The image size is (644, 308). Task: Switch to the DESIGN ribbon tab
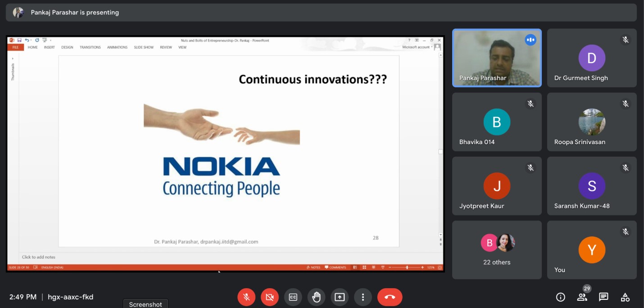tap(67, 47)
